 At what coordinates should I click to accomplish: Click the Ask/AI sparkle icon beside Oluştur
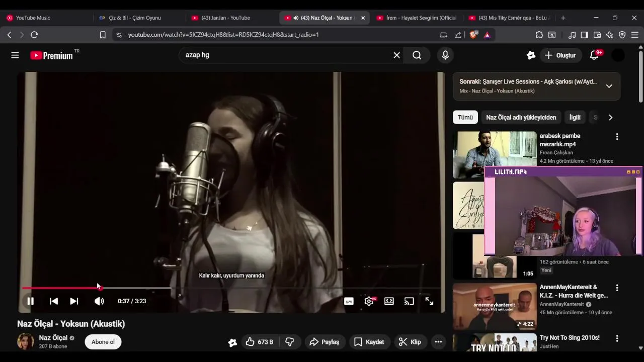click(x=531, y=55)
